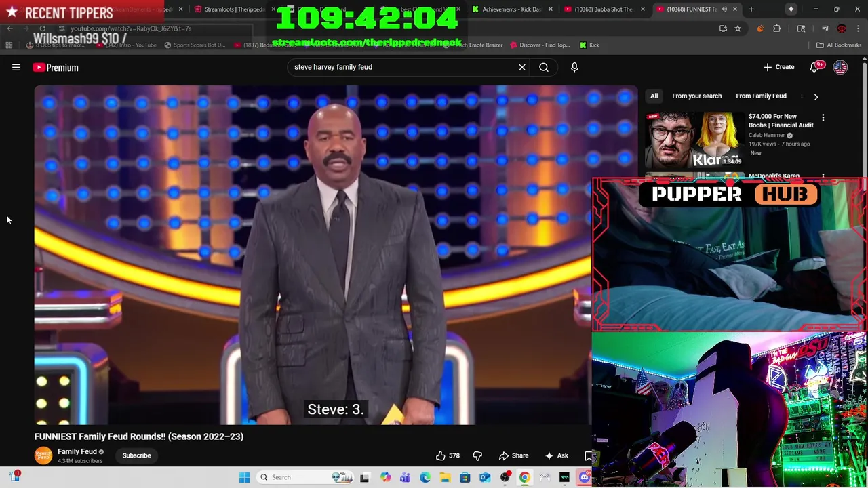The height and width of the screenshot is (488, 868).
Task: Open Windows Start menu
Action: [244, 477]
